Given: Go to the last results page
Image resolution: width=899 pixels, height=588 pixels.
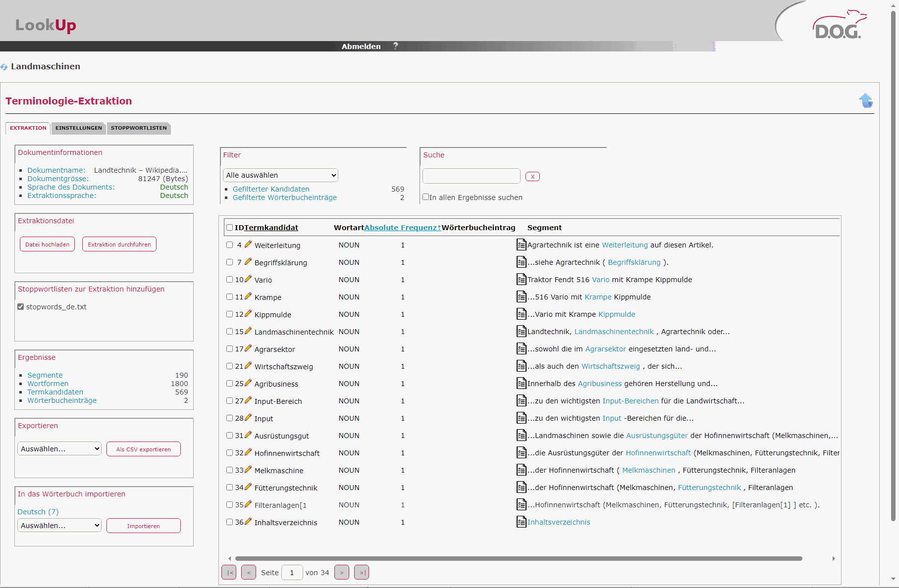Looking at the screenshot, I should point(361,573).
